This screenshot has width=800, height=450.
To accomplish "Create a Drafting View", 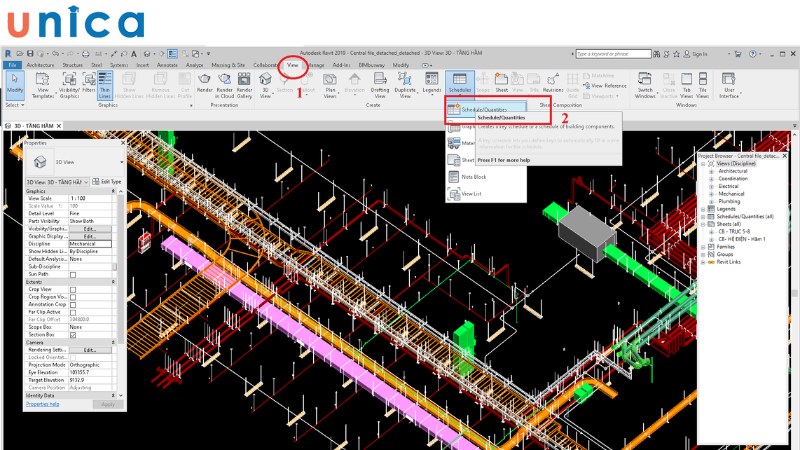I will 380,85.
